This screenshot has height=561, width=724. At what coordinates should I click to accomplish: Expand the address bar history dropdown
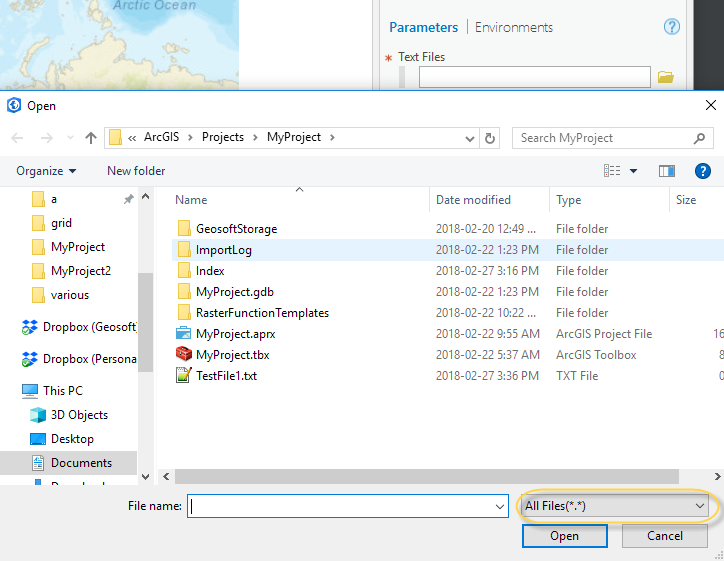point(470,138)
